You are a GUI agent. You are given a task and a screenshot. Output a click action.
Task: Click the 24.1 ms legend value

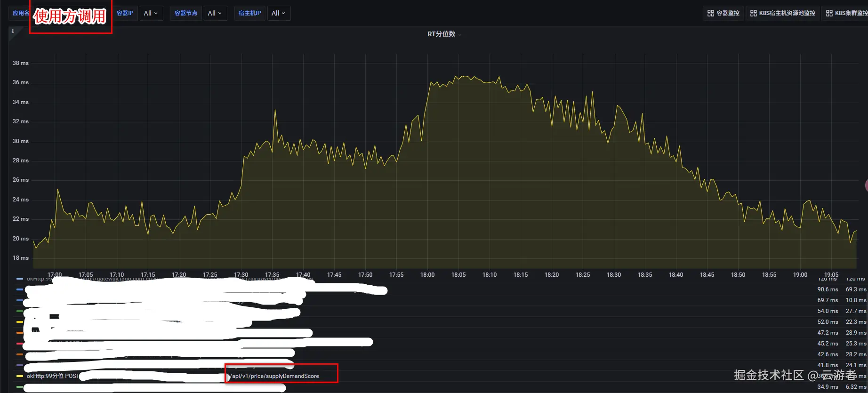tap(856, 365)
